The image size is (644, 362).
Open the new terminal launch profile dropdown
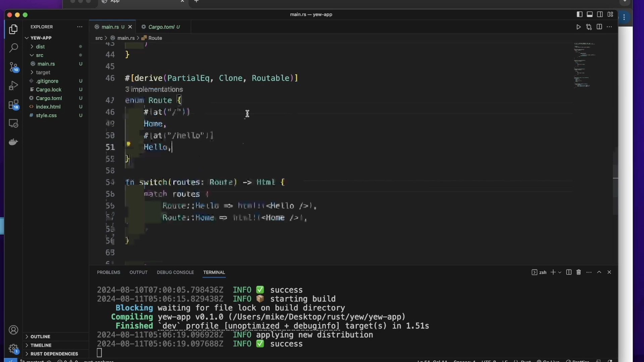pos(560,273)
